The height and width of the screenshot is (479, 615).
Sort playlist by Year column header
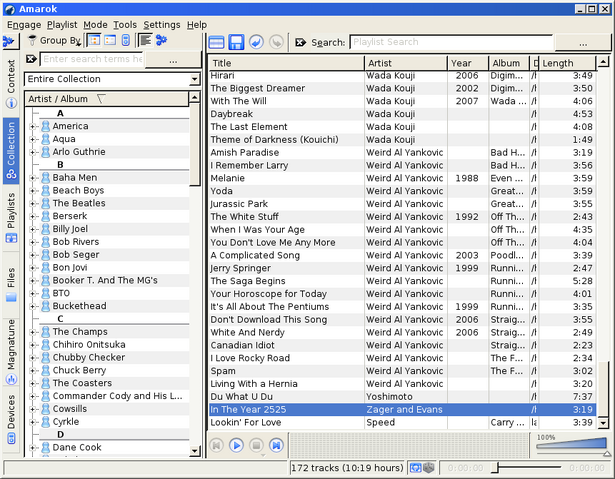point(468,63)
